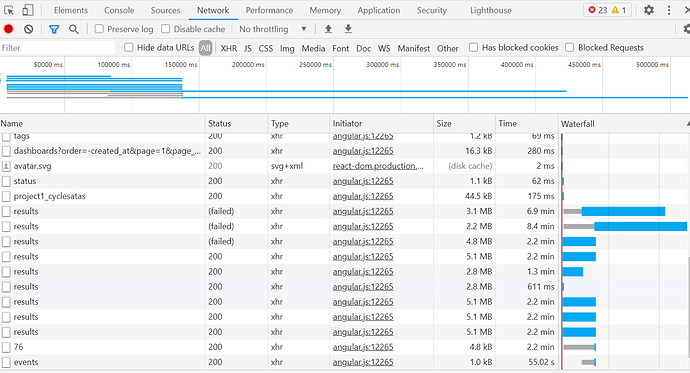The image size is (690, 373).
Task: Click the Filter text input
Action: tap(58, 48)
